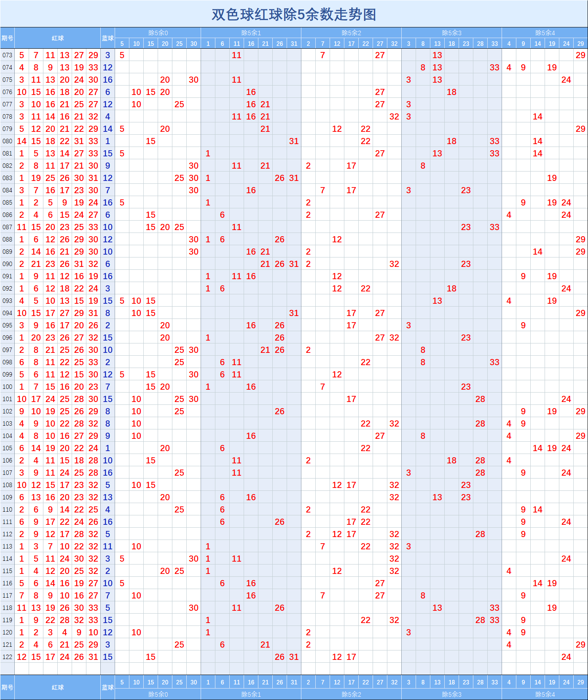The height and width of the screenshot is (700, 588).
Task: Click 28 in 除5余3 section of row 101
Action: [x=480, y=399]
